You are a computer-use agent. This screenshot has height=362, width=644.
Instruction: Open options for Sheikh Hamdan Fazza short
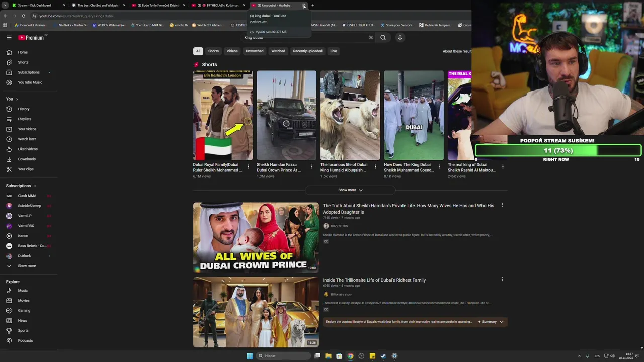(x=311, y=166)
